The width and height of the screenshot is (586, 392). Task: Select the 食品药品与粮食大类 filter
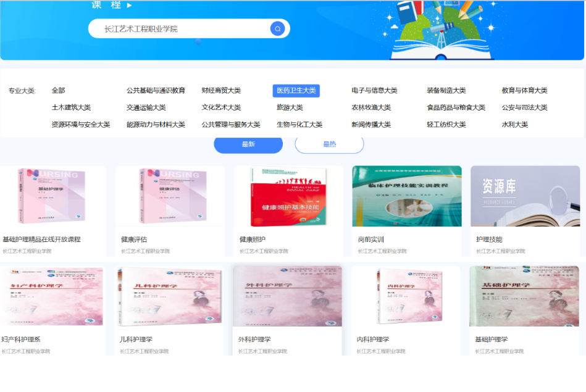456,107
